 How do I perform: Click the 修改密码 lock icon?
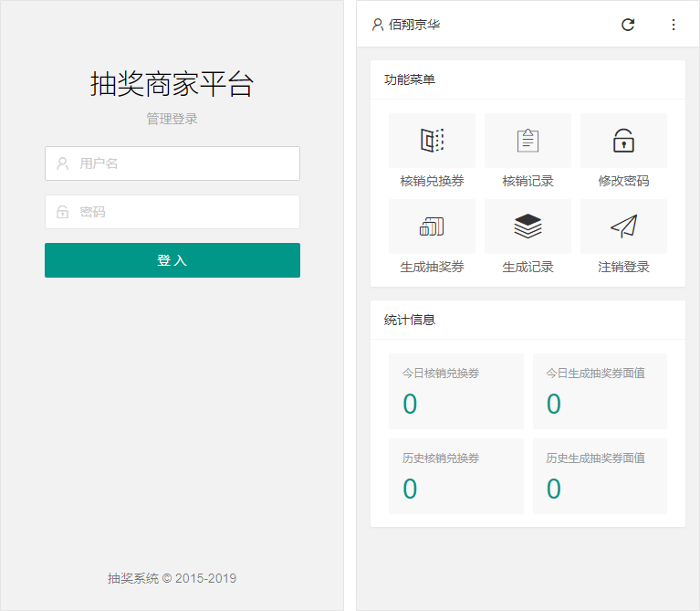(x=623, y=141)
